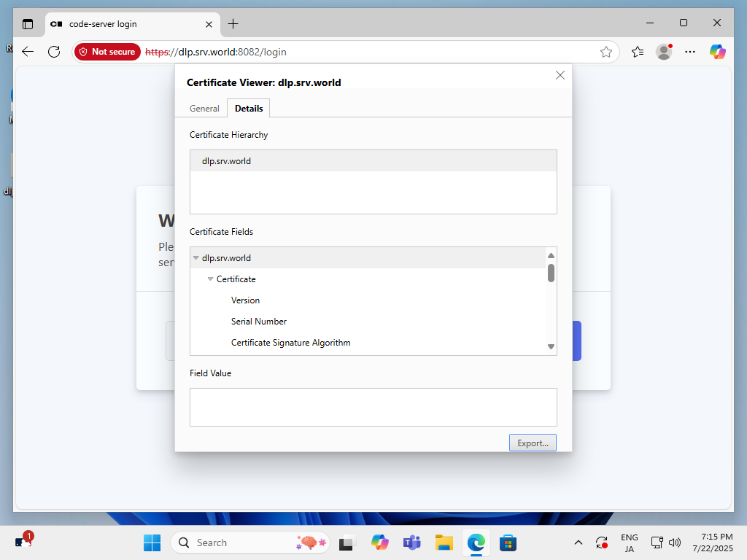Open the Edge settings menu via ellipsis
This screenshot has height=560, width=747.
690,52
